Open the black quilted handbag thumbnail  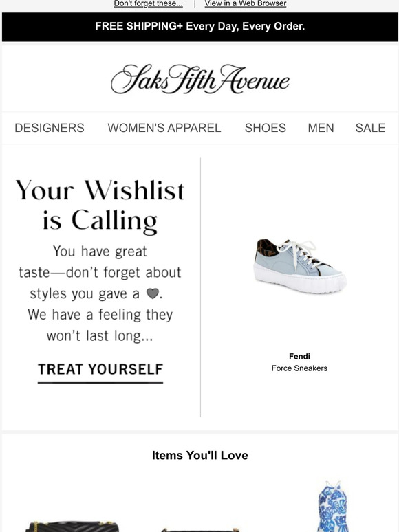pyautogui.click(x=72, y=527)
